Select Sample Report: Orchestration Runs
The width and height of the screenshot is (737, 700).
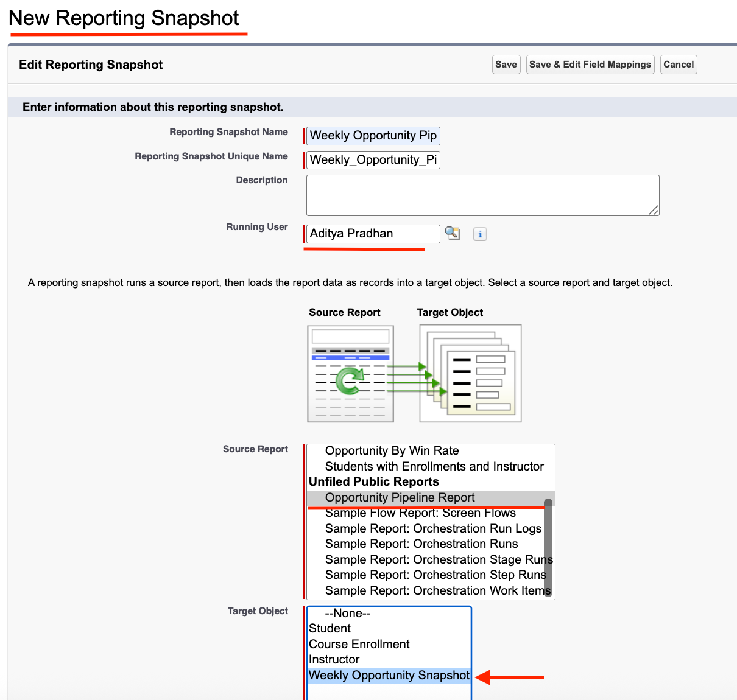pyautogui.click(x=421, y=544)
